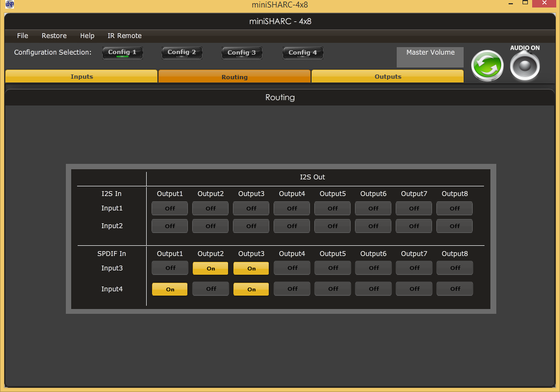Select Config 2
The width and height of the screenshot is (560, 392).
[x=182, y=52]
